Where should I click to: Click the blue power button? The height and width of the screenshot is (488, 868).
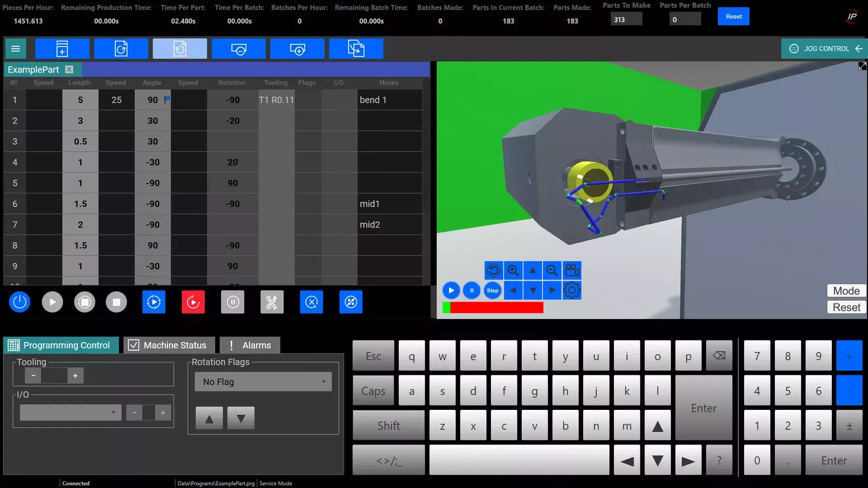tap(20, 302)
